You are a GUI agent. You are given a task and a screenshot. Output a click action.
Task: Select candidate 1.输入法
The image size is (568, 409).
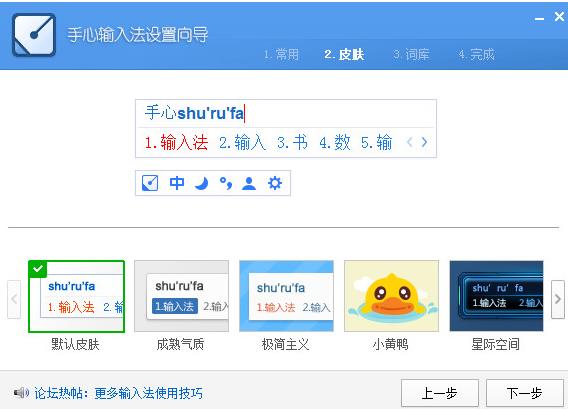click(x=176, y=142)
